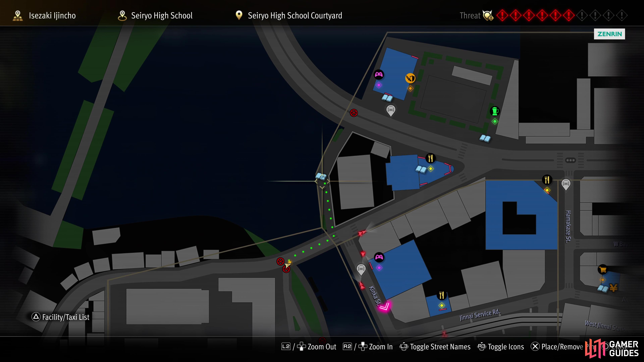The width and height of the screenshot is (644, 362).
Task: Select the orange weapon shop icon
Action: tap(410, 78)
